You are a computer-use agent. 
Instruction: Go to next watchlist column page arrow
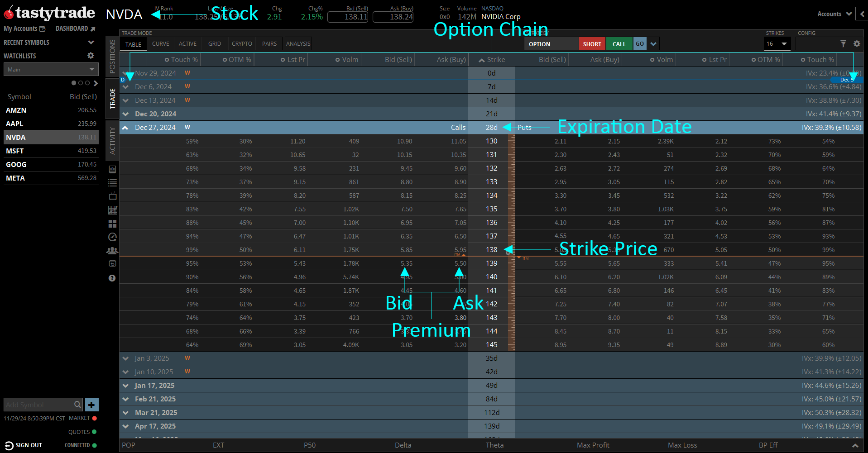tap(96, 83)
